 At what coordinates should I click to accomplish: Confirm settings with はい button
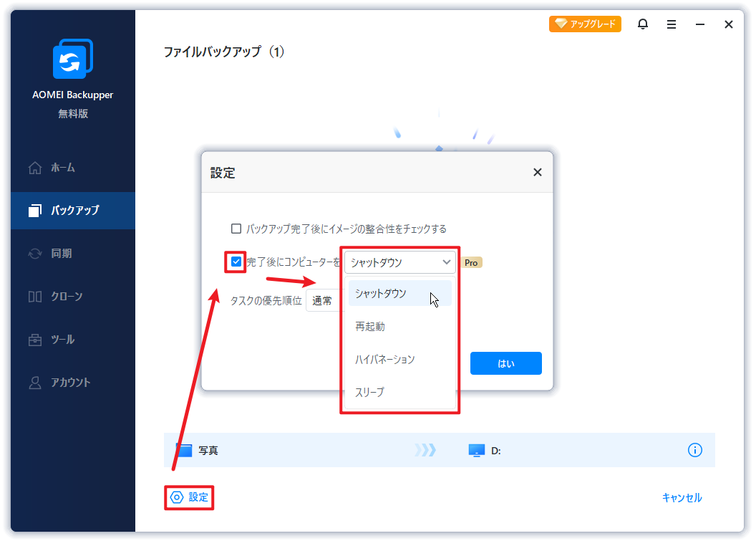click(505, 363)
